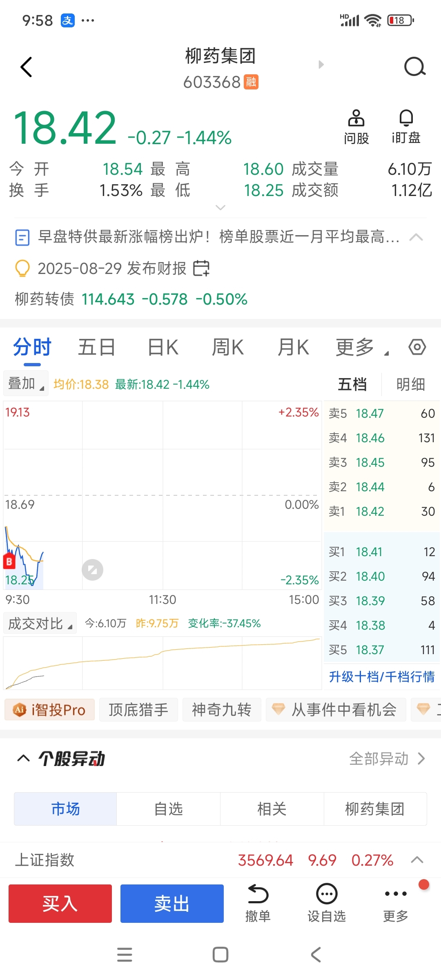Tap the intraday price chart area
The width and height of the screenshot is (441, 980).
coord(163,495)
